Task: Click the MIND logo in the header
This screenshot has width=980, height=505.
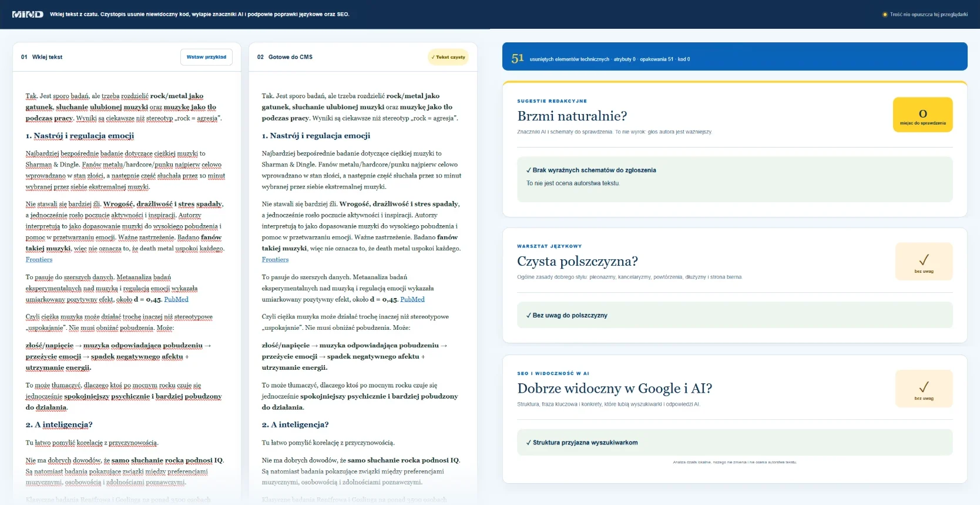Action: pyautogui.click(x=28, y=14)
